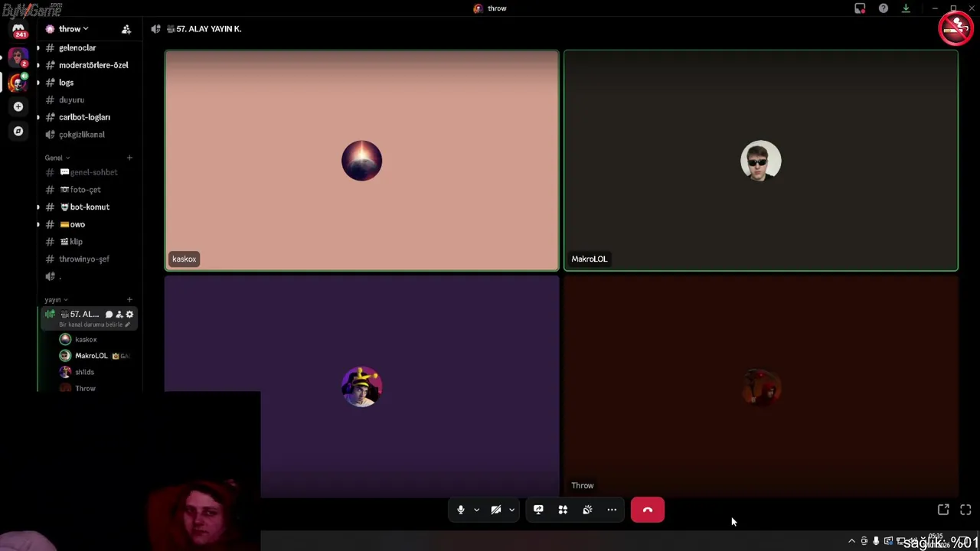
Task: Focus the Throw video tile
Action: 761,386
